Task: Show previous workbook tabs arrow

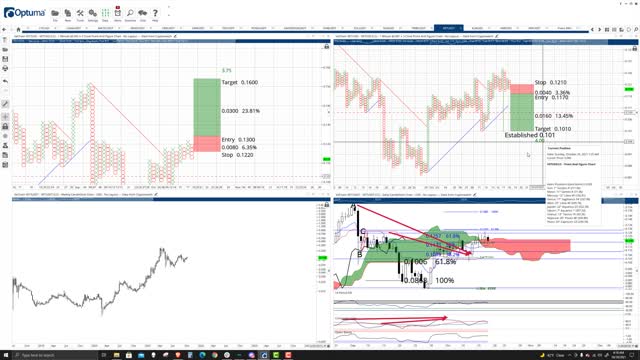Action: (593, 29)
